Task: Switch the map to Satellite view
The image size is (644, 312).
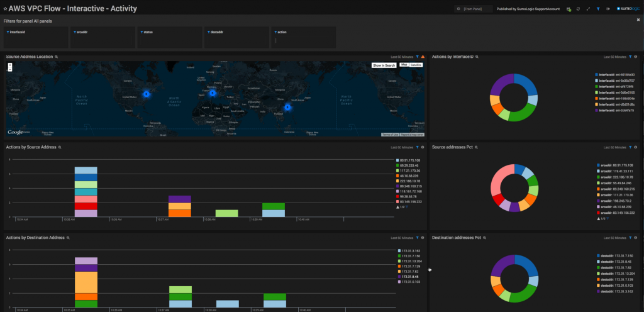Action: 416,65
